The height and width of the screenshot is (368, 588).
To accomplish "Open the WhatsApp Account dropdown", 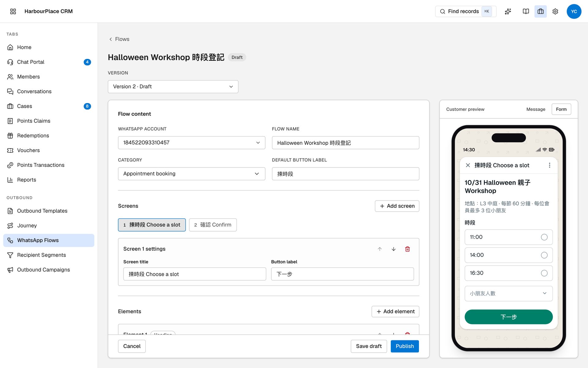I will [192, 143].
